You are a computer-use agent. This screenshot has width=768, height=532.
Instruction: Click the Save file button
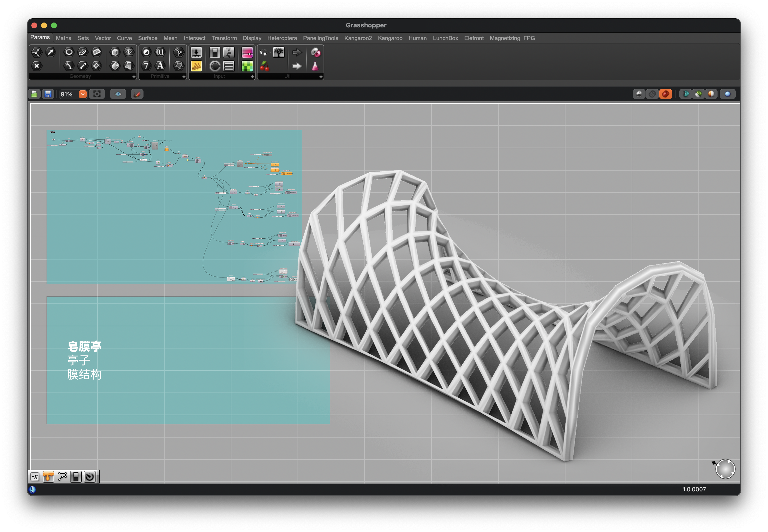click(48, 94)
